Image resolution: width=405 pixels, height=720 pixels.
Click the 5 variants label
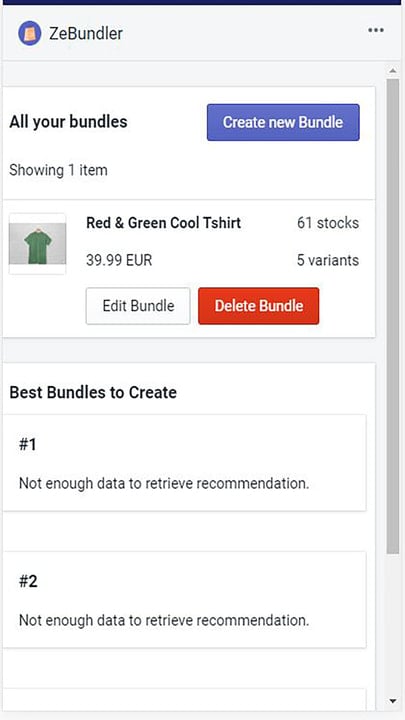click(x=328, y=260)
